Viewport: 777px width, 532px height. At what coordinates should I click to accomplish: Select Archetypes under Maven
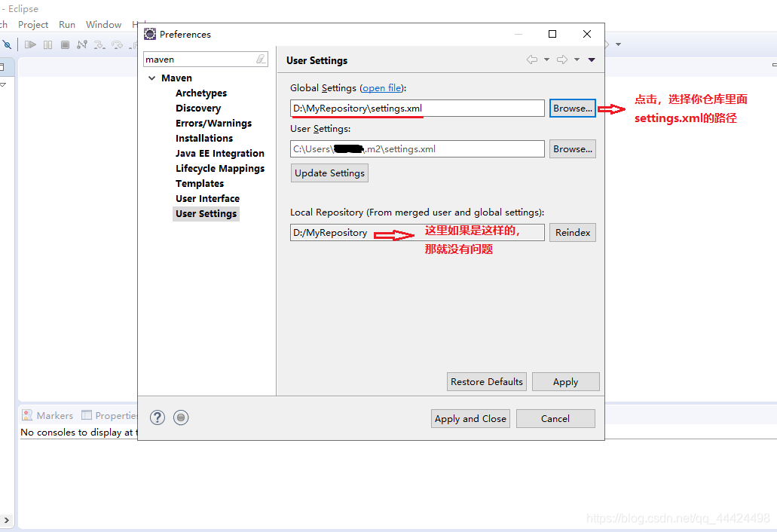[201, 93]
